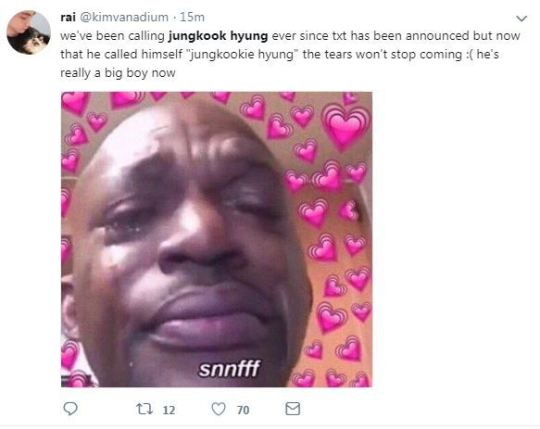540x429 pixels.
Task: Open rai's round profile avatar
Action: click(x=29, y=32)
